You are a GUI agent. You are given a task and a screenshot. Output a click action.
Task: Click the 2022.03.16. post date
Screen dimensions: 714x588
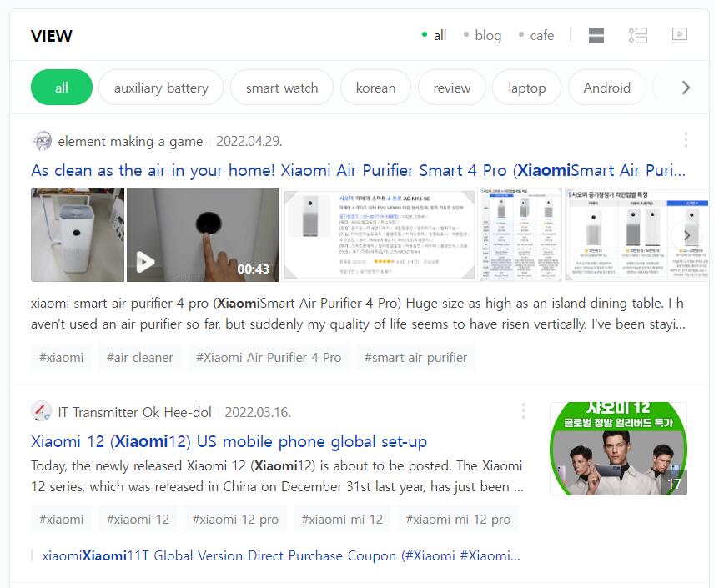[x=258, y=412]
